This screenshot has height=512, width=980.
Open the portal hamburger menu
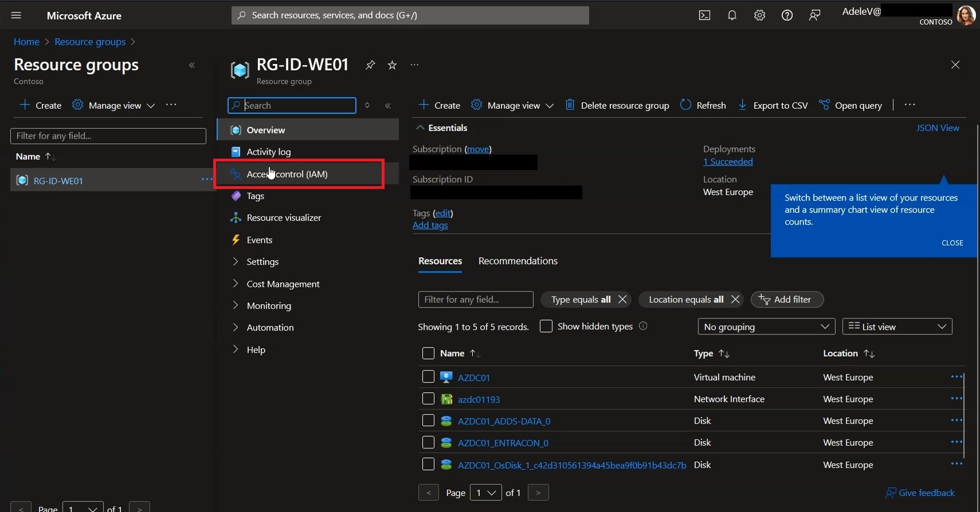(16, 15)
